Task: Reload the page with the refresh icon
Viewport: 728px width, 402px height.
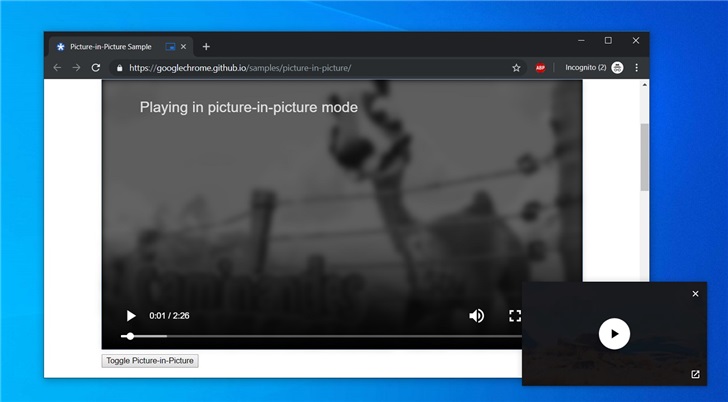Action: coord(96,68)
